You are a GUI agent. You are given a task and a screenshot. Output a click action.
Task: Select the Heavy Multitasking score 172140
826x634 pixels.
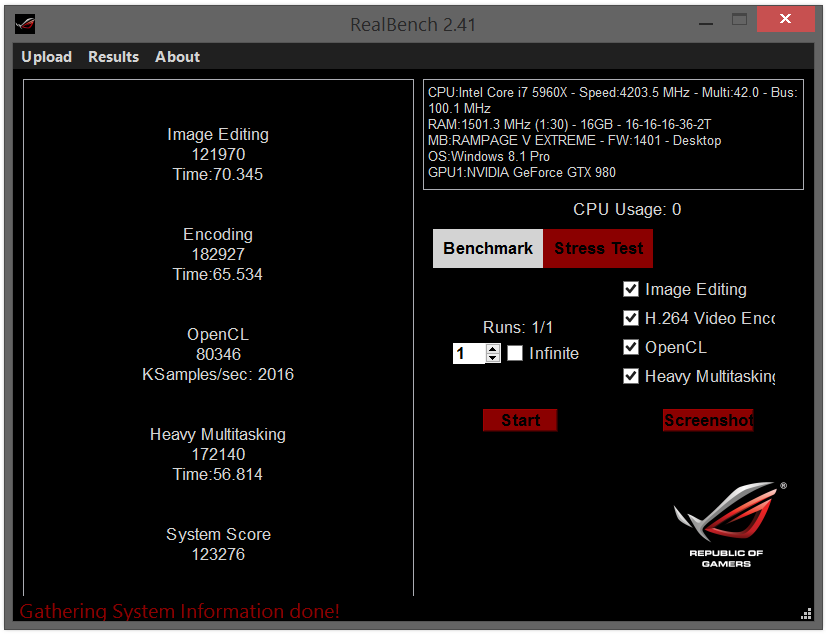coord(218,454)
